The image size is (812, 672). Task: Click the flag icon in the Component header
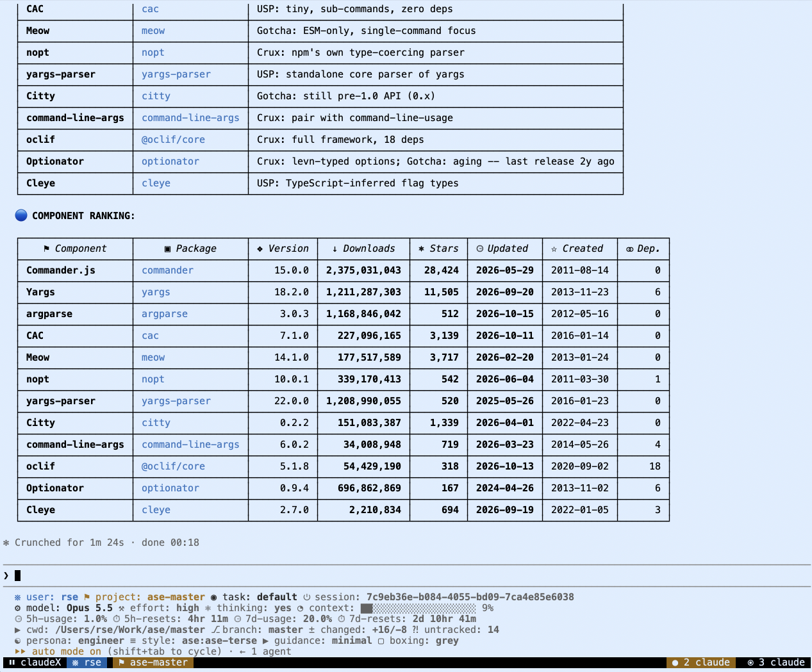[47, 249]
